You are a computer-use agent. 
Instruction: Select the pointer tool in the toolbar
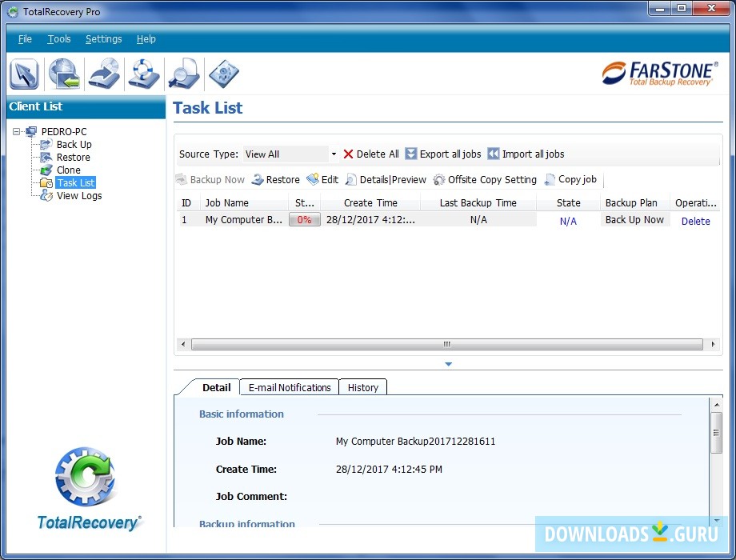click(x=24, y=74)
